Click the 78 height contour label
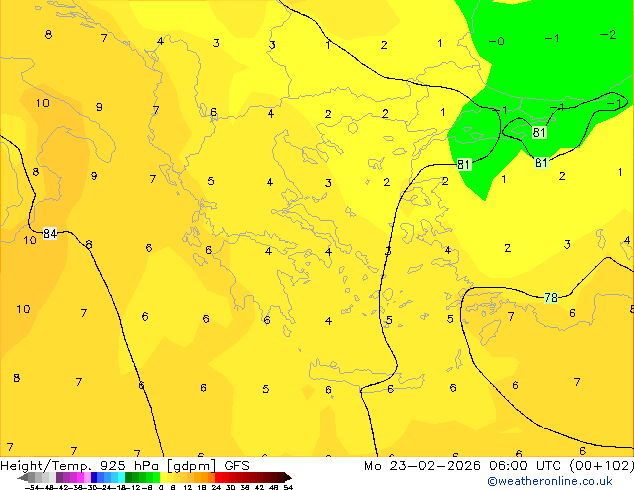The height and width of the screenshot is (490, 634). point(551,298)
